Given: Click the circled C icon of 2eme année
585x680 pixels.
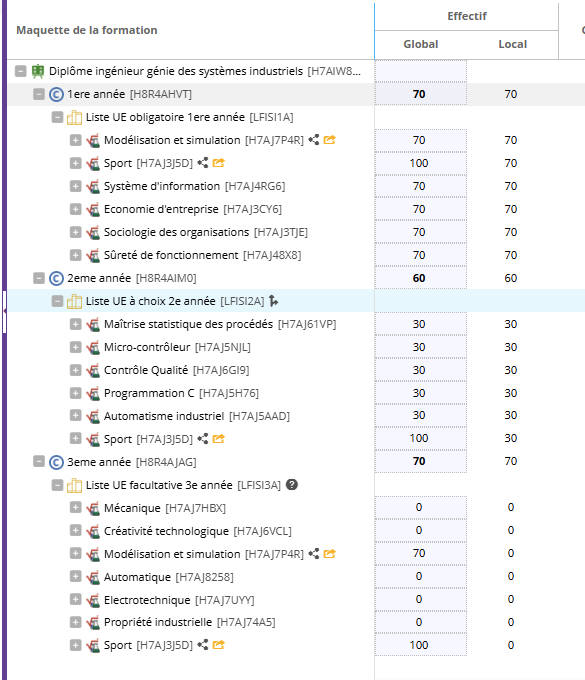Looking at the screenshot, I should [56, 278].
